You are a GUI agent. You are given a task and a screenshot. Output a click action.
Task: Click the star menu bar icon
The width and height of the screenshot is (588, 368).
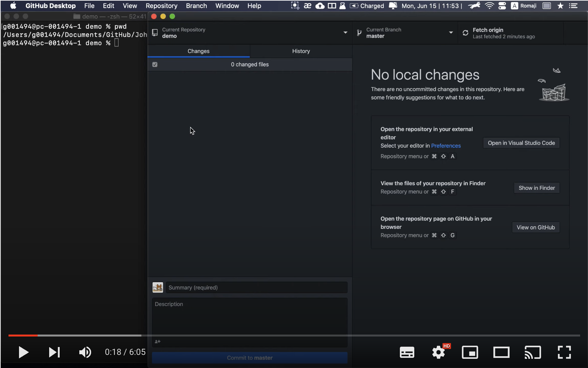(x=560, y=6)
